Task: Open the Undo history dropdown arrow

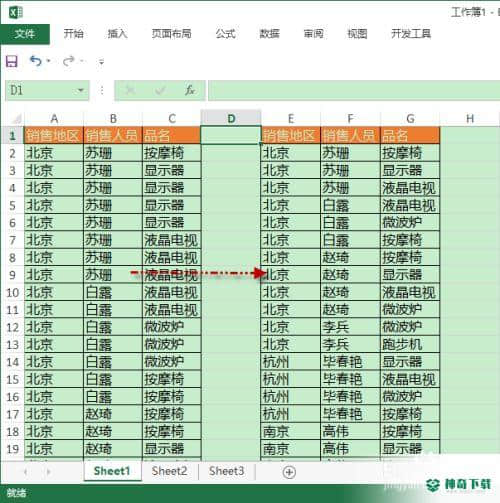Action: coord(48,61)
